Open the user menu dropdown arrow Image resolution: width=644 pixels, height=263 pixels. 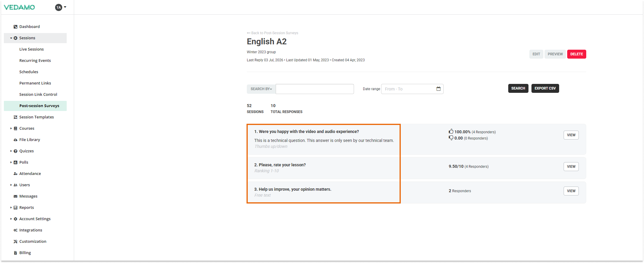65,7
